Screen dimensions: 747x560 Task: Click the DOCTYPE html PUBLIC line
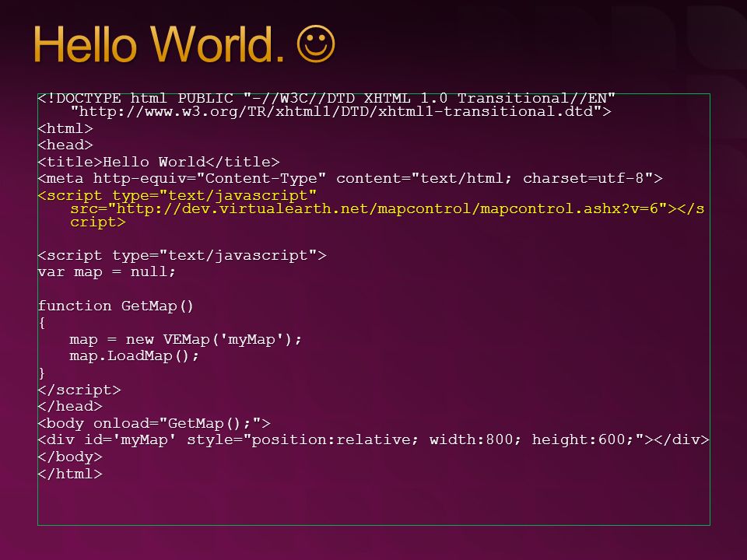click(x=326, y=99)
